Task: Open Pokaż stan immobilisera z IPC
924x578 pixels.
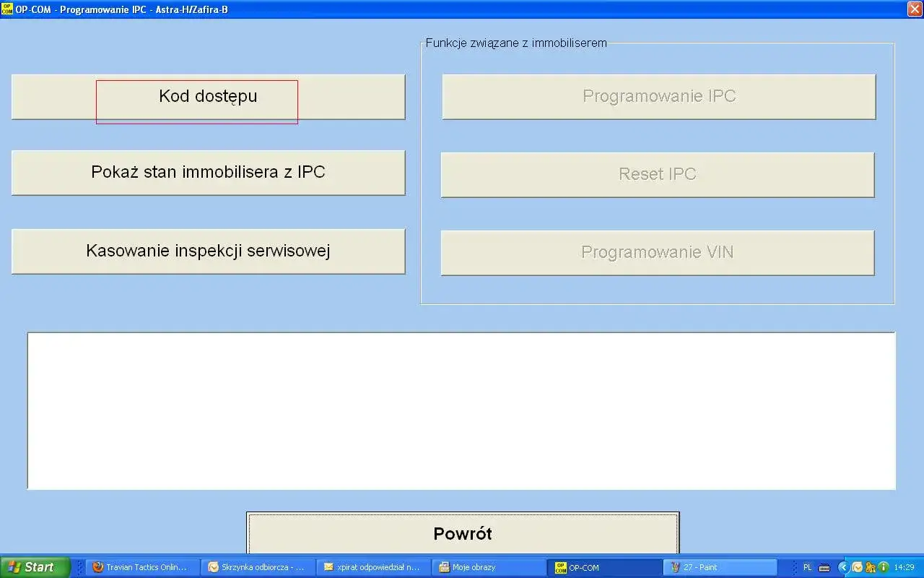Action: coord(208,173)
